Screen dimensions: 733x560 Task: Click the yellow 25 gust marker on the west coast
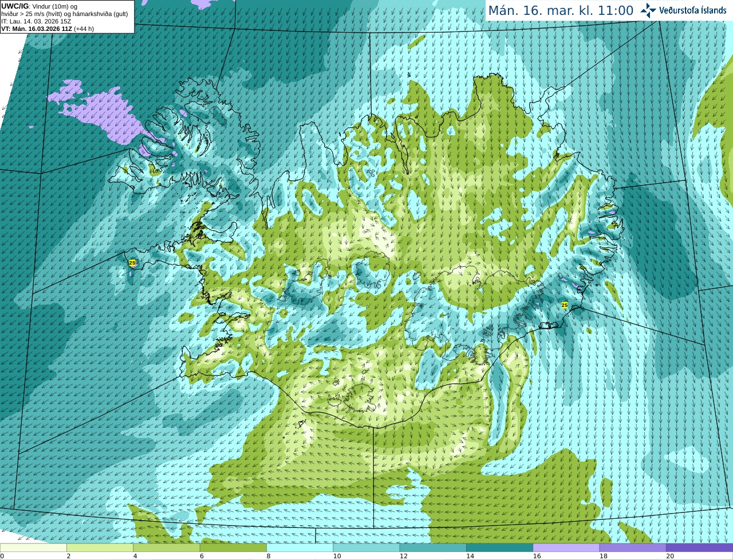coord(132,263)
